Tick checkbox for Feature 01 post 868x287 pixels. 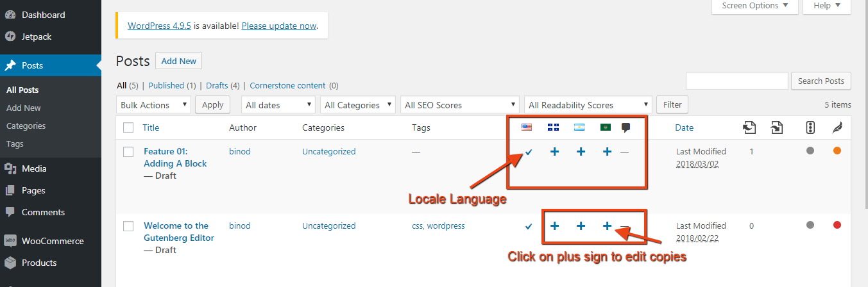128,152
